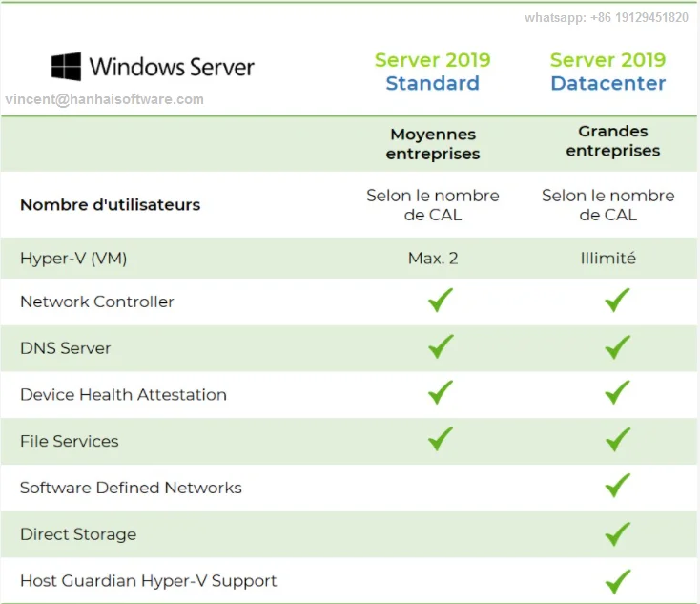Click Standard checkmark for DNS Server

440,347
